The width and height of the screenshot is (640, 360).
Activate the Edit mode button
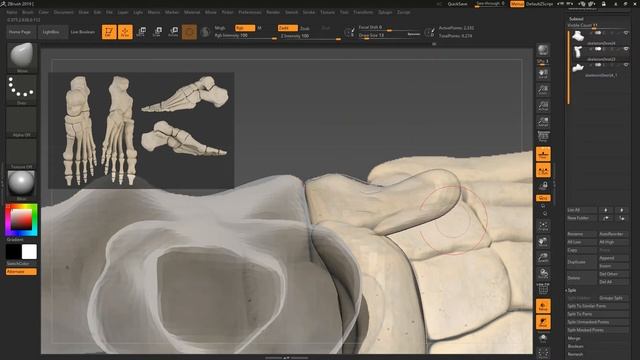point(109,32)
